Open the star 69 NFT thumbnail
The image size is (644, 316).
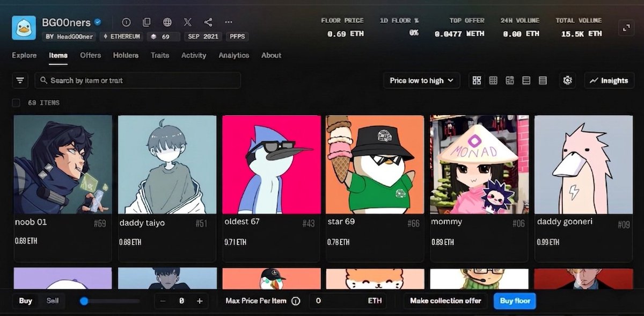(375, 164)
